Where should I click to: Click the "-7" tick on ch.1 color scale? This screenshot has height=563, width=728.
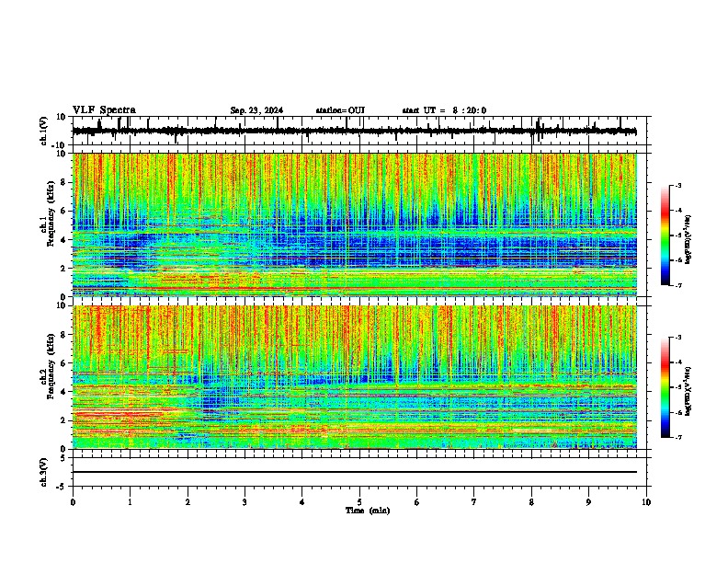678,285
